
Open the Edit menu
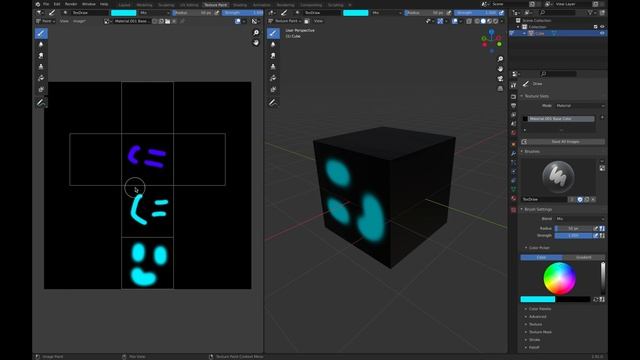57,4
